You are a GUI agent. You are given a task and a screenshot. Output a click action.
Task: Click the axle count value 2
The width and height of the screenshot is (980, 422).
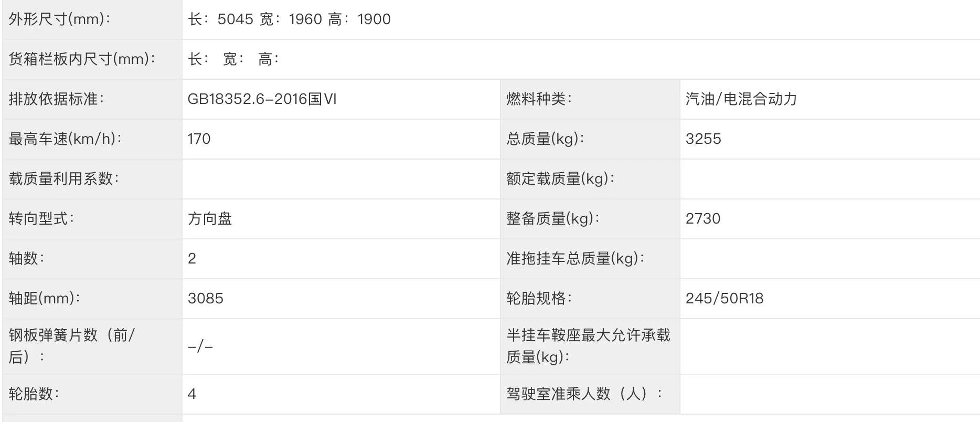192,258
